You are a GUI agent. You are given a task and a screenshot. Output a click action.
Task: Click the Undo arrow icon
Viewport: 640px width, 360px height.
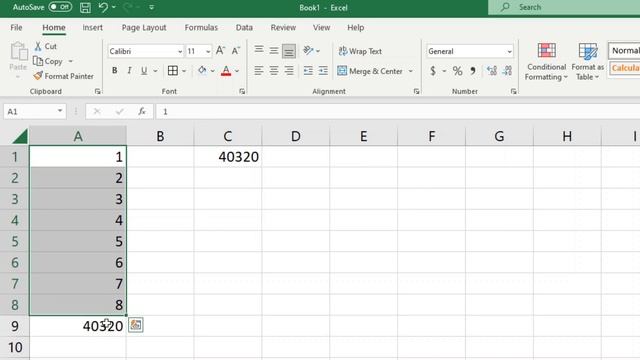point(103,7)
